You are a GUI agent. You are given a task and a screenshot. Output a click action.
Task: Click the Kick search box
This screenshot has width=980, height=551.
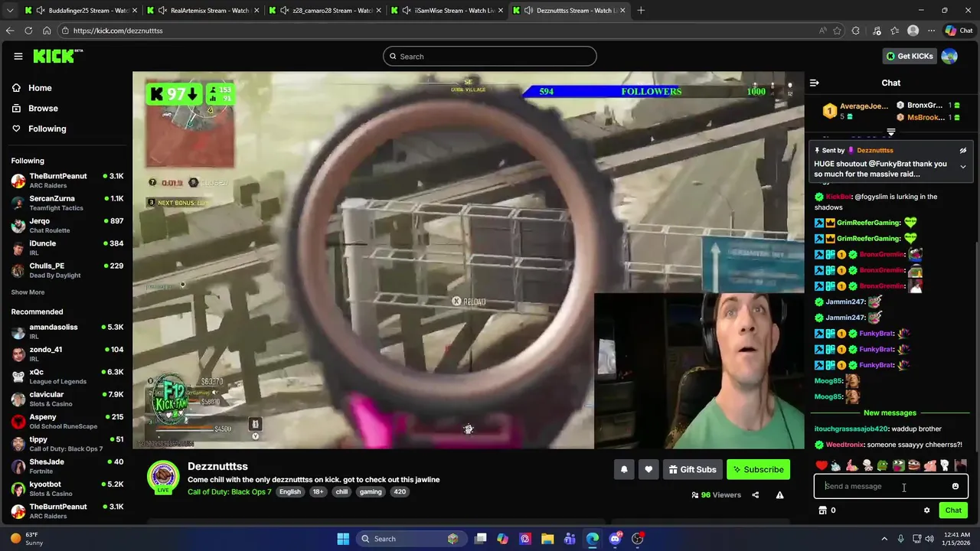click(x=490, y=56)
